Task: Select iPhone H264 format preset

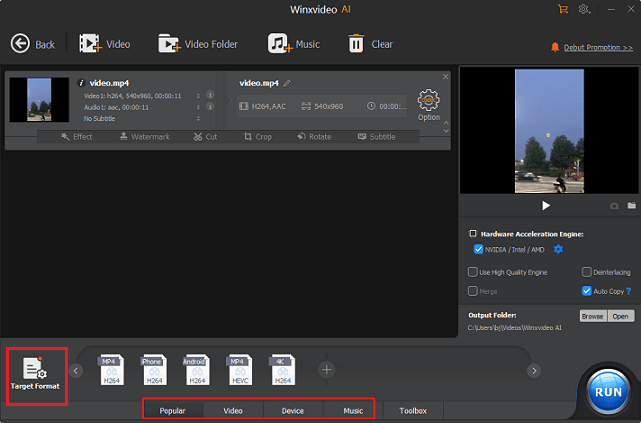Action: [154, 370]
